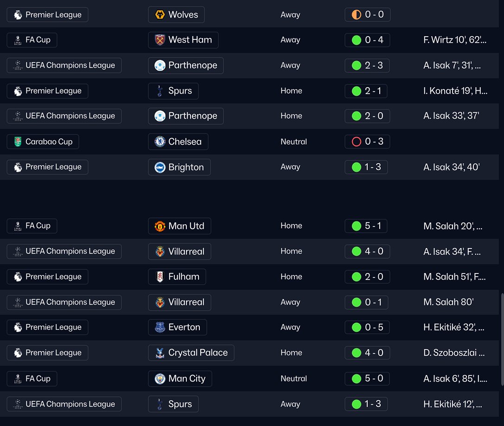Click the Brighton club badge
Image resolution: width=504 pixels, height=426 pixels.
(160, 167)
